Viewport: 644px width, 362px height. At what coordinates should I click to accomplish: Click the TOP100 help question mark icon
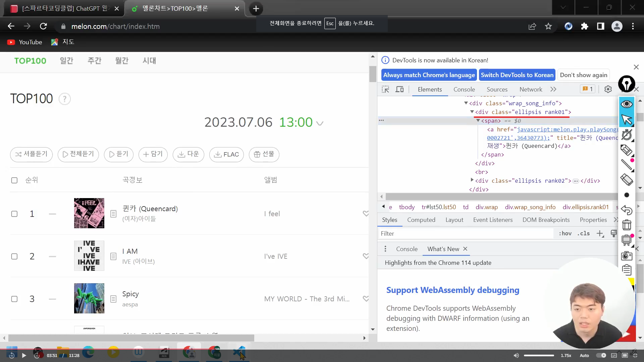(65, 99)
